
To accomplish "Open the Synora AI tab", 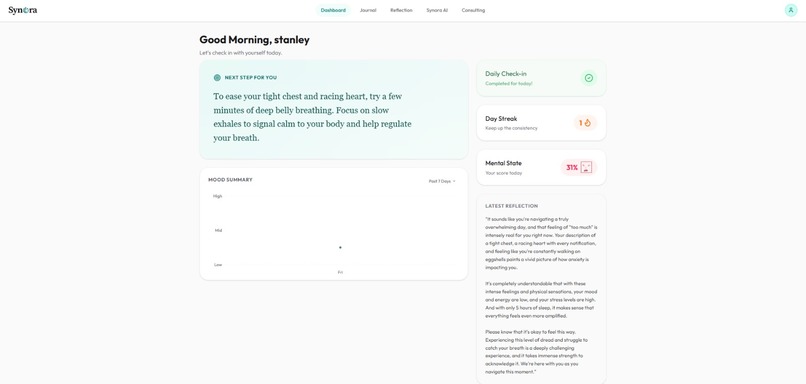I will [437, 10].
